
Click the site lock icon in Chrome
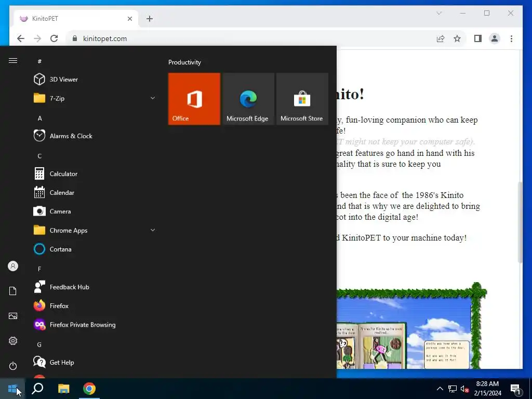pyautogui.click(x=75, y=38)
